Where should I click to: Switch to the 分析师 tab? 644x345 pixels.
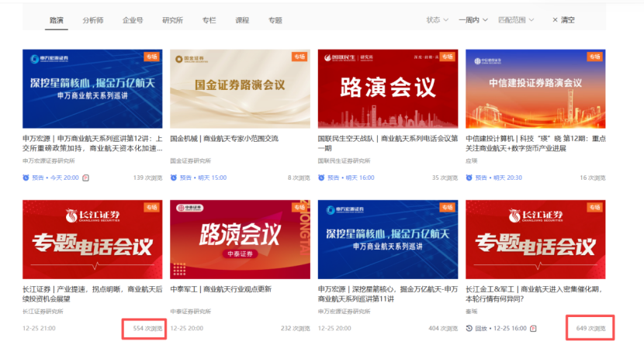[93, 20]
